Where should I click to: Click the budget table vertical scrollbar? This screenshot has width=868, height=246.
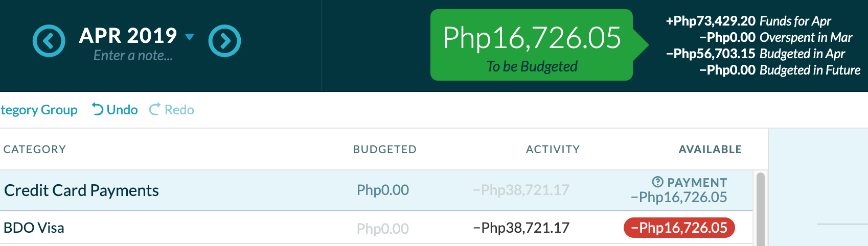(x=760, y=209)
